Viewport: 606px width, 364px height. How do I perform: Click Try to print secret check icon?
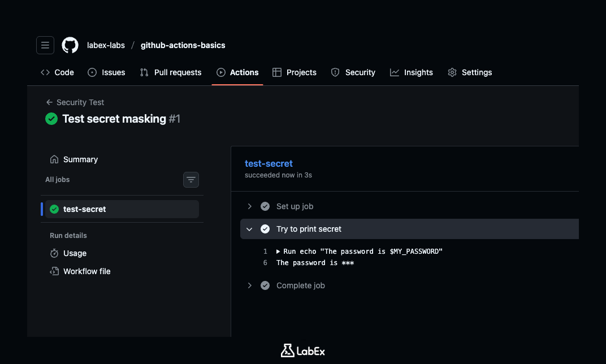pyautogui.click(x=265, y=229)
